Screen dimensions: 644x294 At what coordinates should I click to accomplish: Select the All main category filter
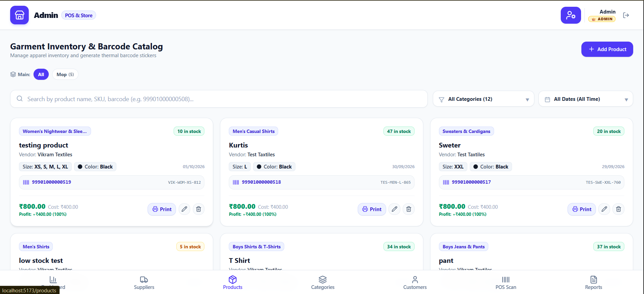41,74
